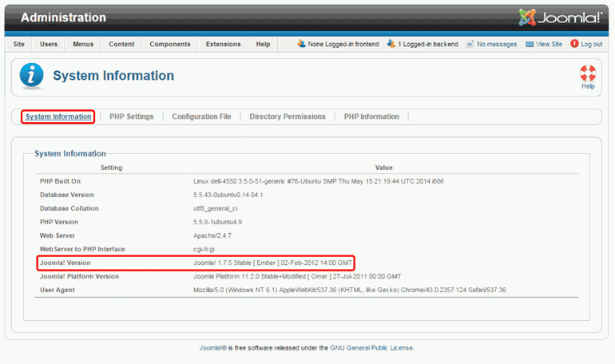The height and width of the screenshot is (364, 615).
Task: Click value 'utf8_general_ci'
Action: 216,208
